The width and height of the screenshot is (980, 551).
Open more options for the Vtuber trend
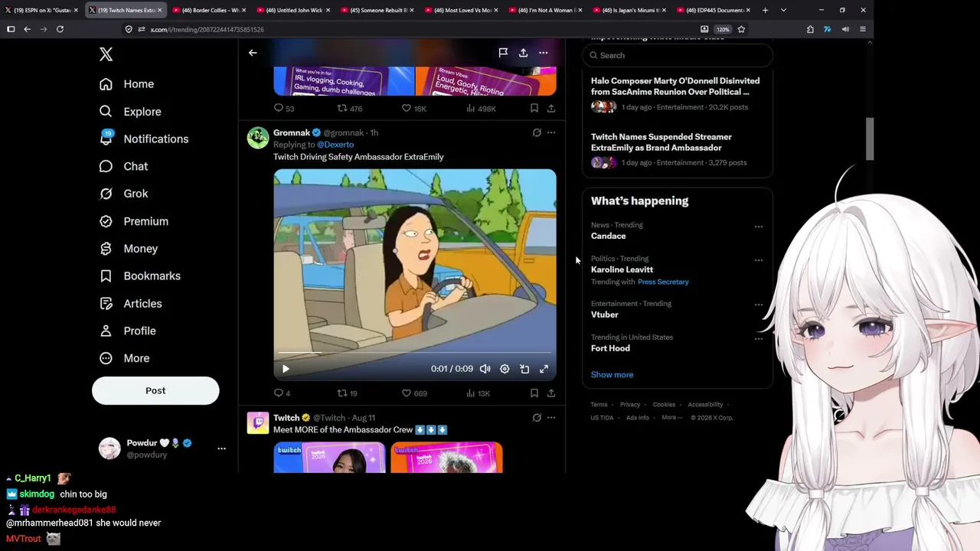coord(759,305)
